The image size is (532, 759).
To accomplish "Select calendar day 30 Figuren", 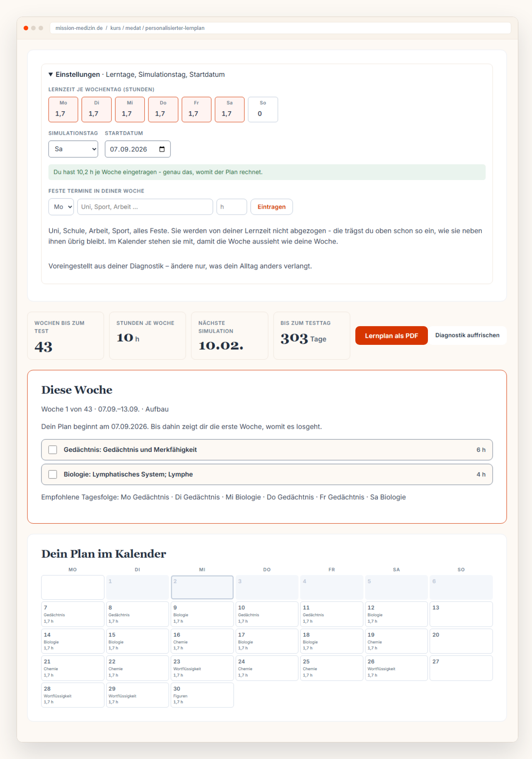I will point(202,695).
